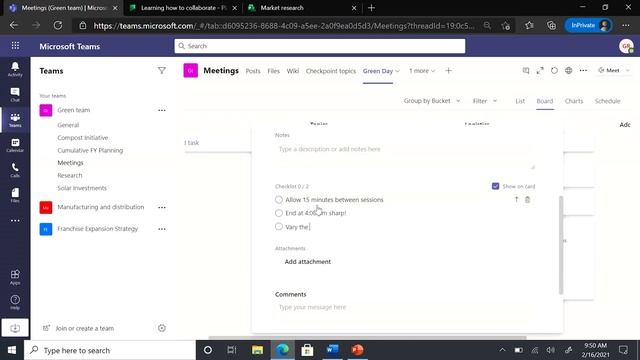Open Franchise Expansion Strategy more options
Viewport: 640px width, 360px height.
(x=162, y=229)
